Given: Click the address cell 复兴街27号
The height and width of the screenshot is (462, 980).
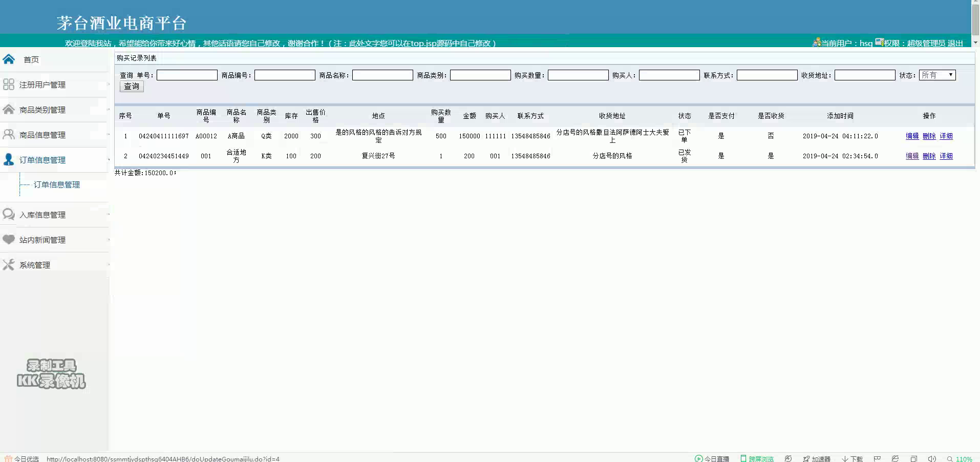Looking at the screenshot, I should (378, 156).
